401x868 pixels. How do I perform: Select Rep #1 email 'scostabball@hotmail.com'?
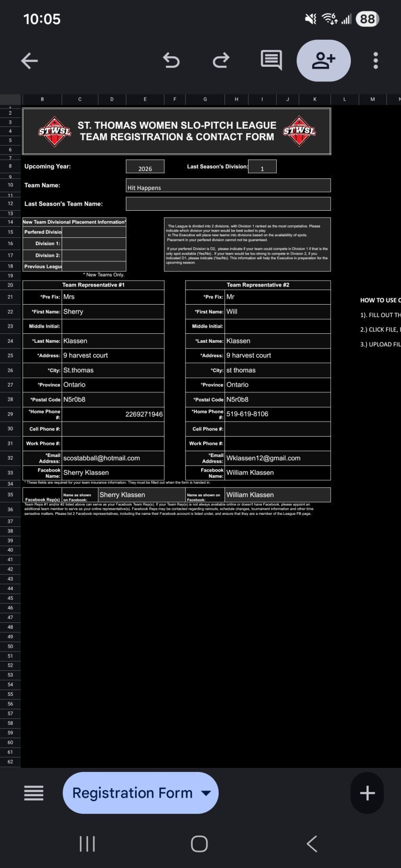[x=113, y=458]
